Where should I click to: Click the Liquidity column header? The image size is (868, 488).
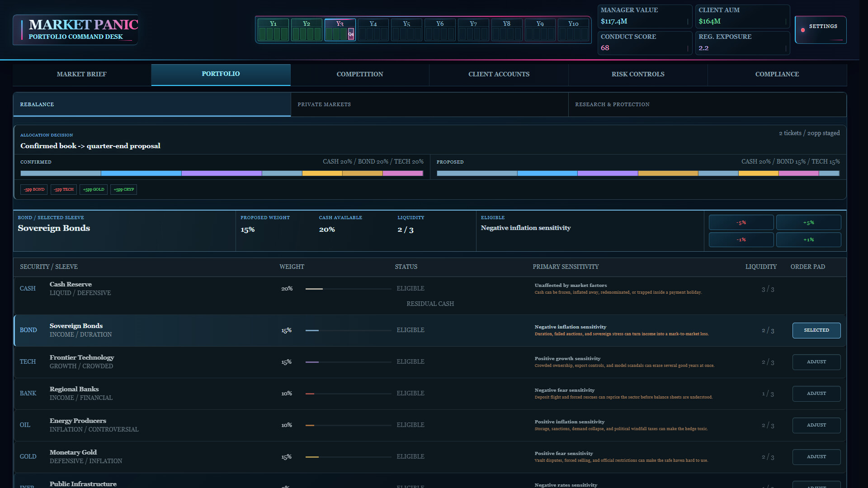[761, 267]
